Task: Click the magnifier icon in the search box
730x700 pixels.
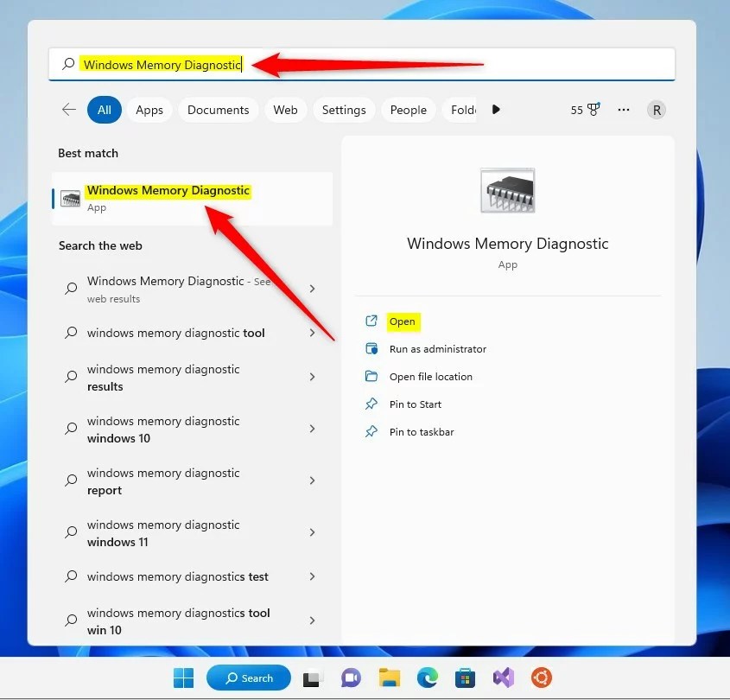Action: (67, 64)
